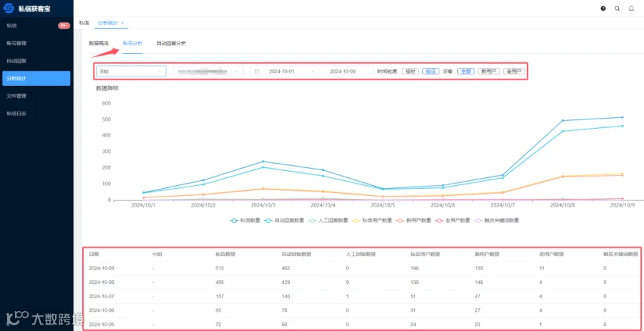This screenshot has height=331, width=644.
Task: Open 私信日志 in sidebar
Action: pyautogui.click(x=17, y=113)
